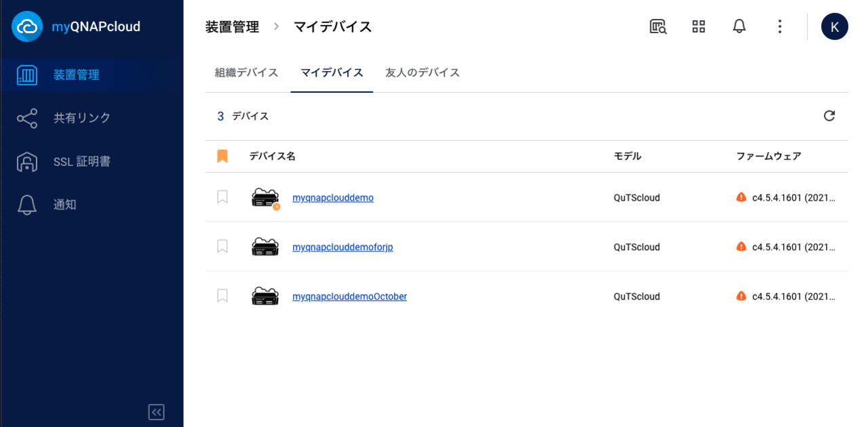Open the K user account menu
The width and height of the screenshot is (868, 427).
[x=835, y=26]
